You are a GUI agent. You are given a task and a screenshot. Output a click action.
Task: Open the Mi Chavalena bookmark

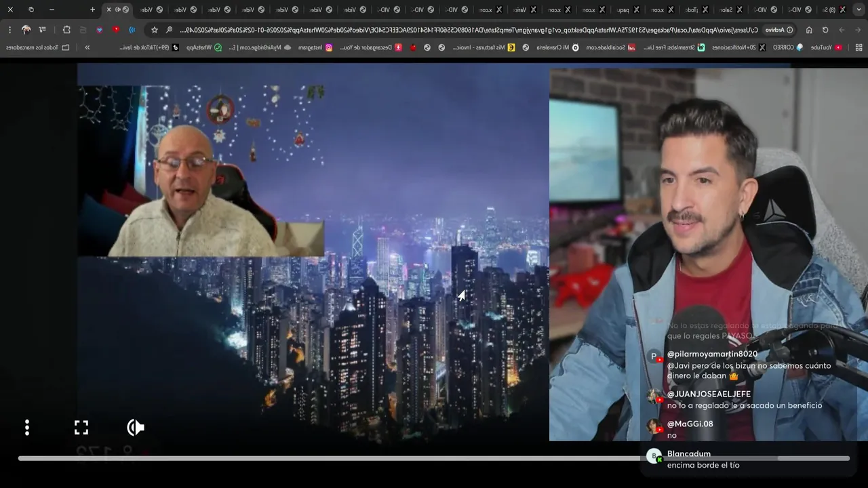pos(558,47)
